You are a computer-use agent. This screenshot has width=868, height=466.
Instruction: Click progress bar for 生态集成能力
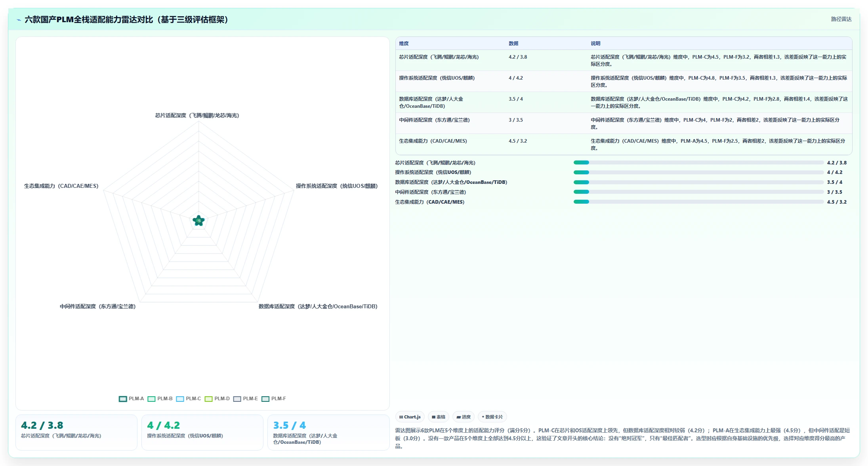click(x=698, y=202)
